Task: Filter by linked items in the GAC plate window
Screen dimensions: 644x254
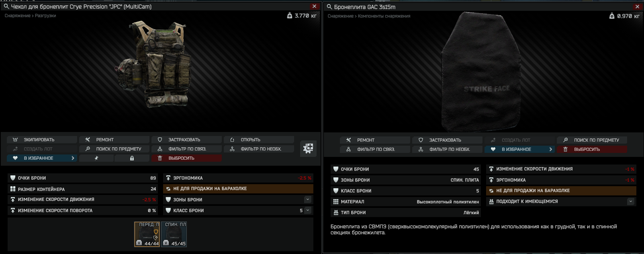Action: pyautogui.click(x=375, y=149)
